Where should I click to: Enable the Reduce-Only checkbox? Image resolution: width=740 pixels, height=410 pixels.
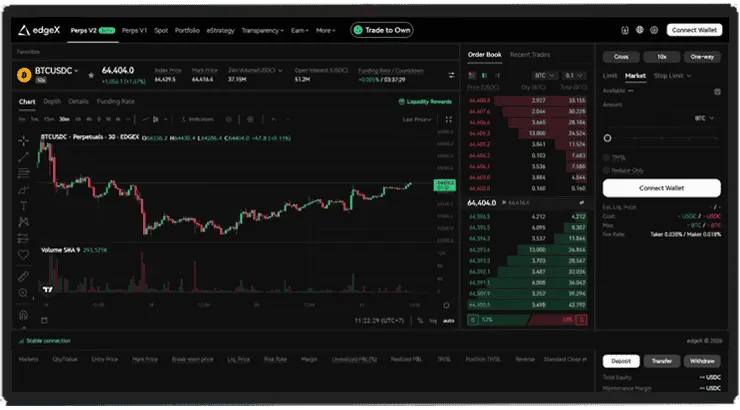(606, 170)
